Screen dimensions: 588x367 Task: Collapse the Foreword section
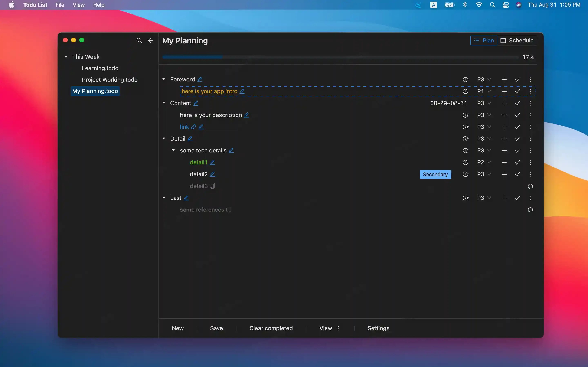164,79
